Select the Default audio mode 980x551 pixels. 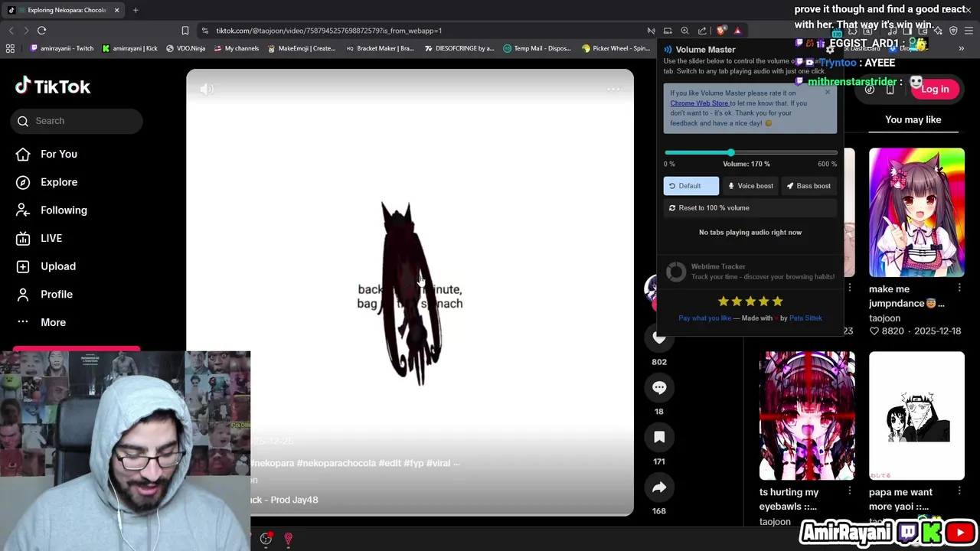691,186
